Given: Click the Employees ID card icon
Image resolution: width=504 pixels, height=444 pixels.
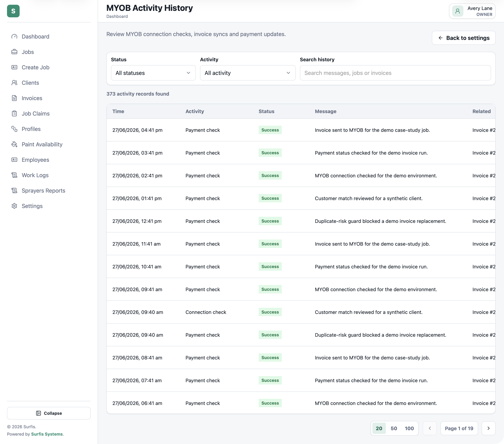Looking at the screenshot, I should (x=14, y=160).
